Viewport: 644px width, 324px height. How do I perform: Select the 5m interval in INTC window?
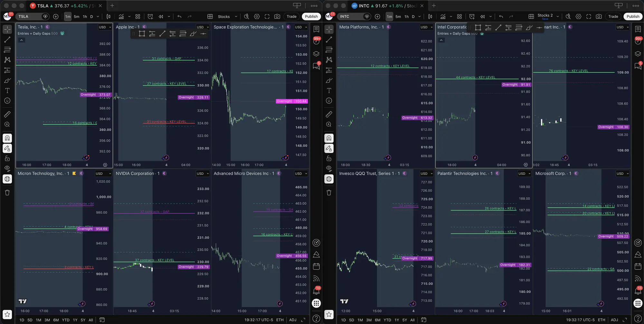click(x=398, y=16)
